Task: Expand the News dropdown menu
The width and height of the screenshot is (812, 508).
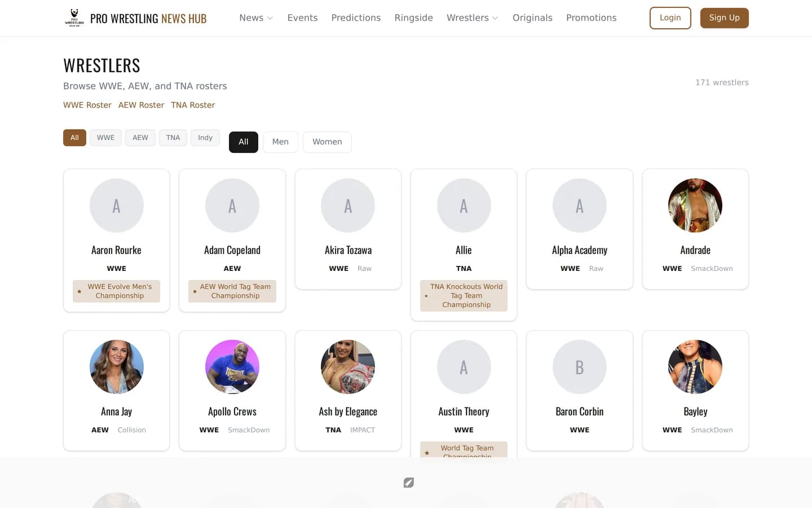Action: coord(256,18)
